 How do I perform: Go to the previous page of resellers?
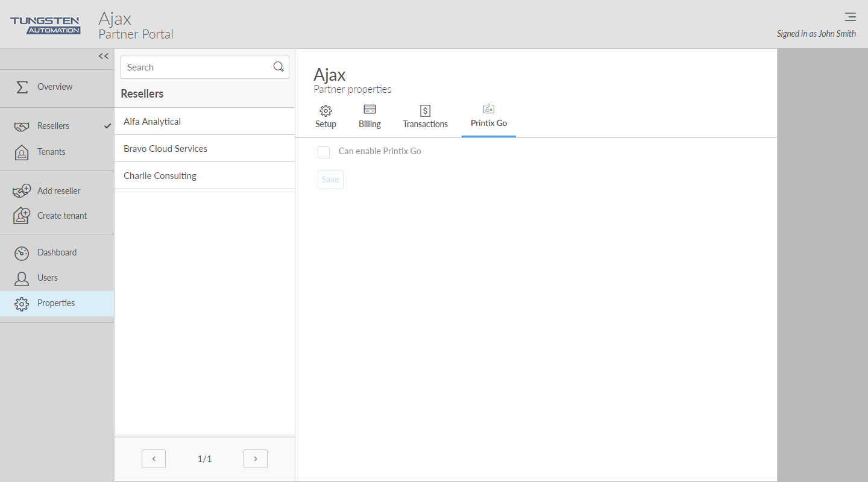tap(154, 459)
